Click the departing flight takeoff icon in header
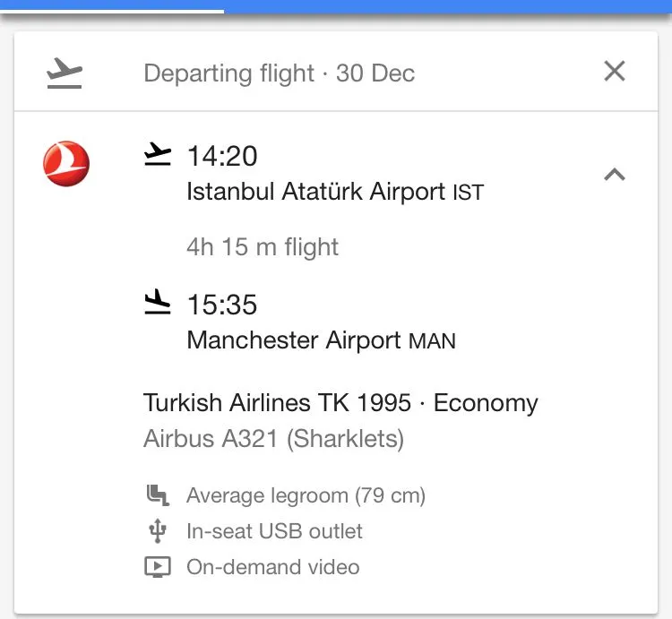The width and height of the screenshot is (672, 619). tap(65, 73)
